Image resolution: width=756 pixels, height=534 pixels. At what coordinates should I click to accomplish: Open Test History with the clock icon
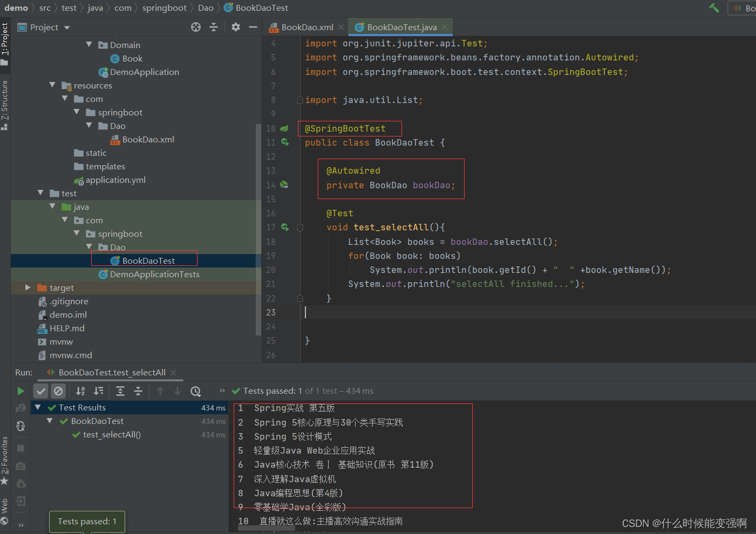[195, 391]
